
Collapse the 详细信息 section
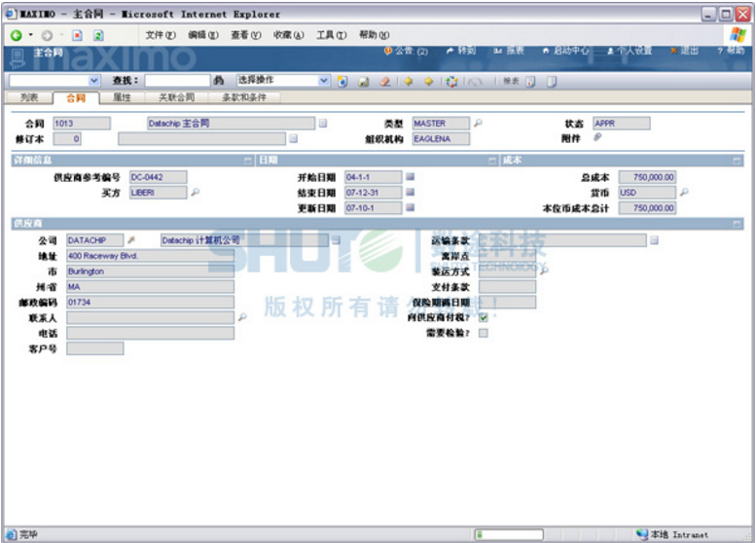coord(248,161)
